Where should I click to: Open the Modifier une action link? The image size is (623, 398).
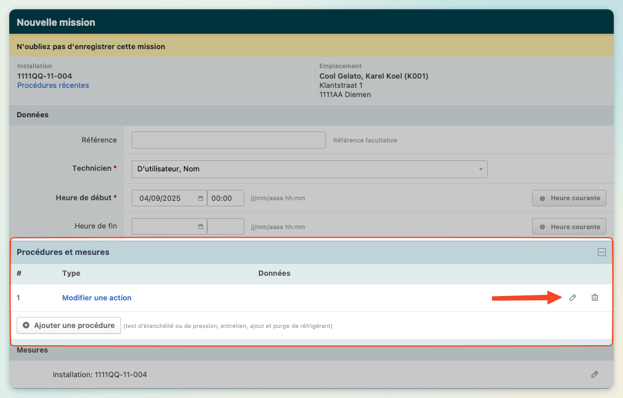(97, 298)
